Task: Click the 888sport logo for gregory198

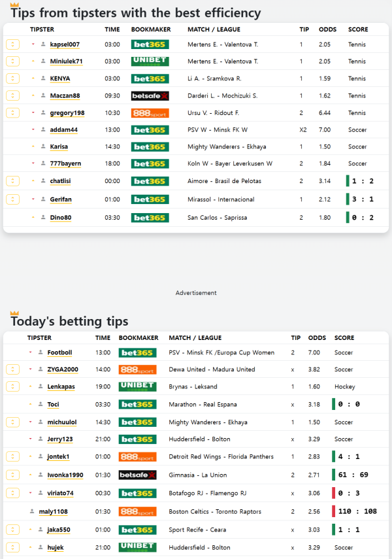Action: point(150,112)
